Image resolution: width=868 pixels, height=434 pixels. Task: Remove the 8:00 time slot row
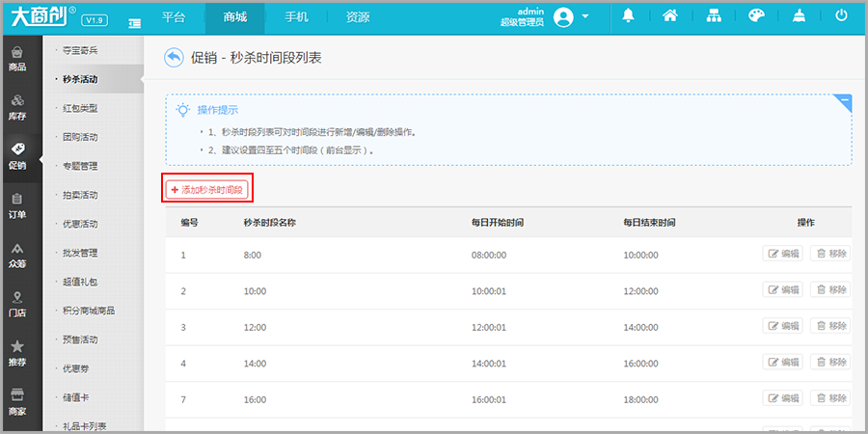[x=830, y=254]
